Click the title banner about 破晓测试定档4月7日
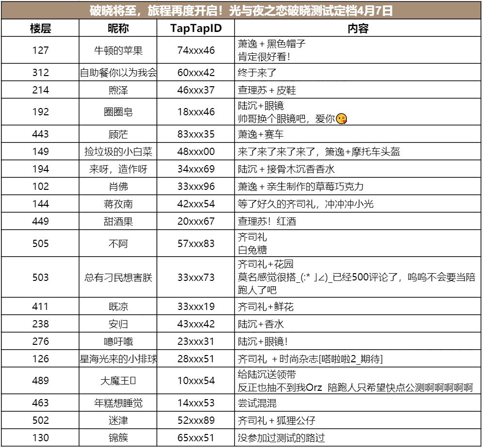 [241, 11]
